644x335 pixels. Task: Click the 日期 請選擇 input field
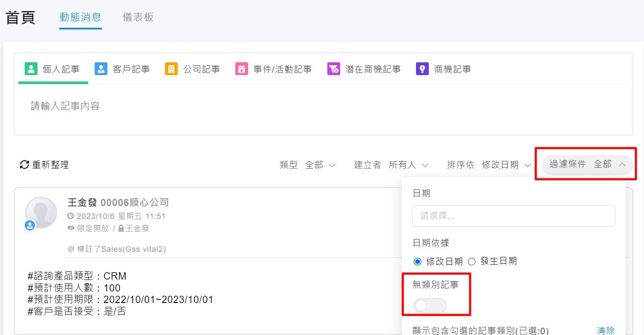pyautogui.click(x=513, y=216)
